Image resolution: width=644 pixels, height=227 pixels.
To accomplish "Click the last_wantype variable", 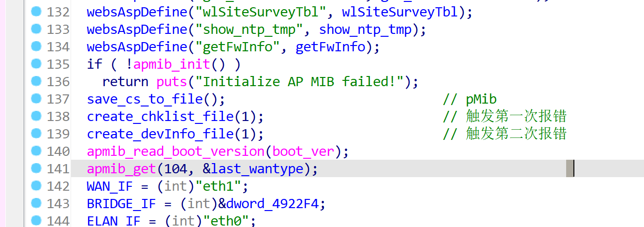I will 258,169.
